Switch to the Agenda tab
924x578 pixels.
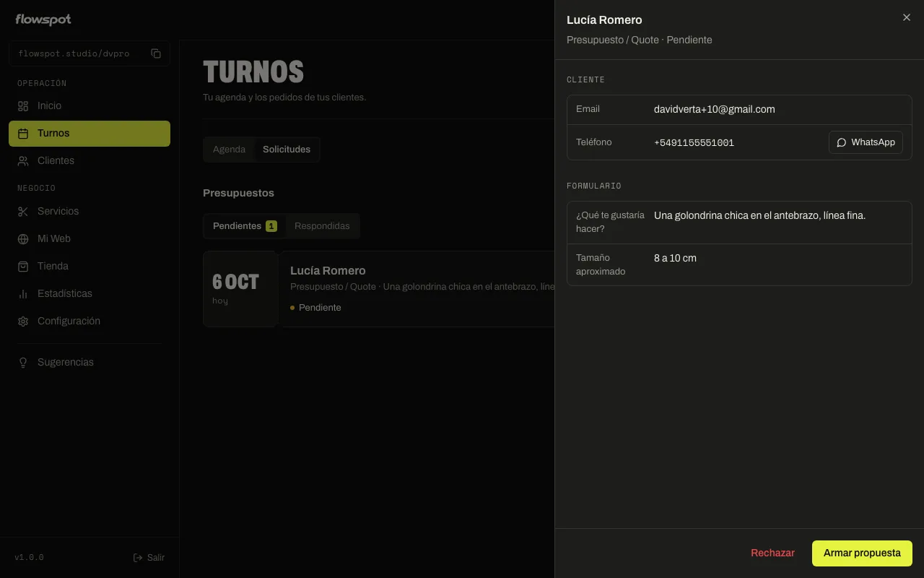click(x=229, y=150)
